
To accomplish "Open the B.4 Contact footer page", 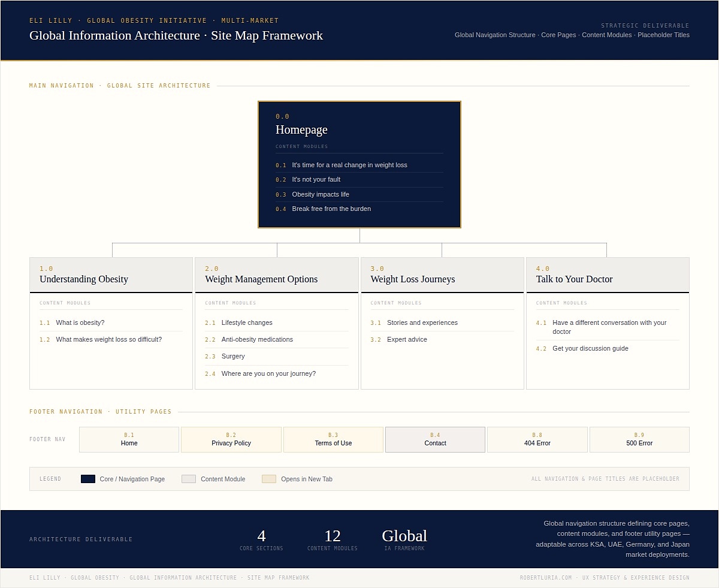I will (x=435, y=439).
